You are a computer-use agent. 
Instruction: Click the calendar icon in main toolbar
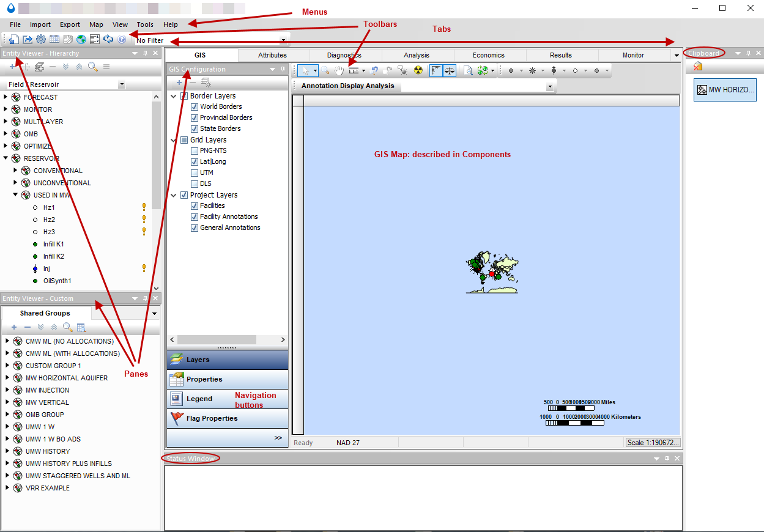(56, 39)
